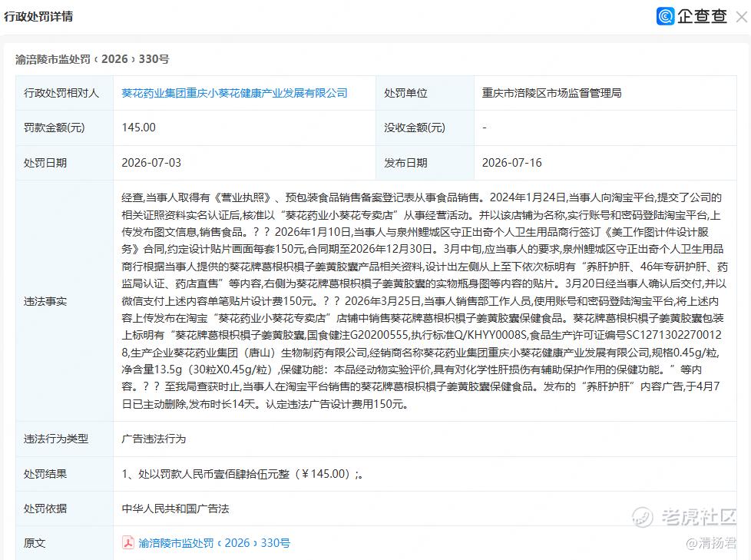Screen dimensions: 751x560
Task: Click the dash value for 没收金额
Action: (485, 128)
